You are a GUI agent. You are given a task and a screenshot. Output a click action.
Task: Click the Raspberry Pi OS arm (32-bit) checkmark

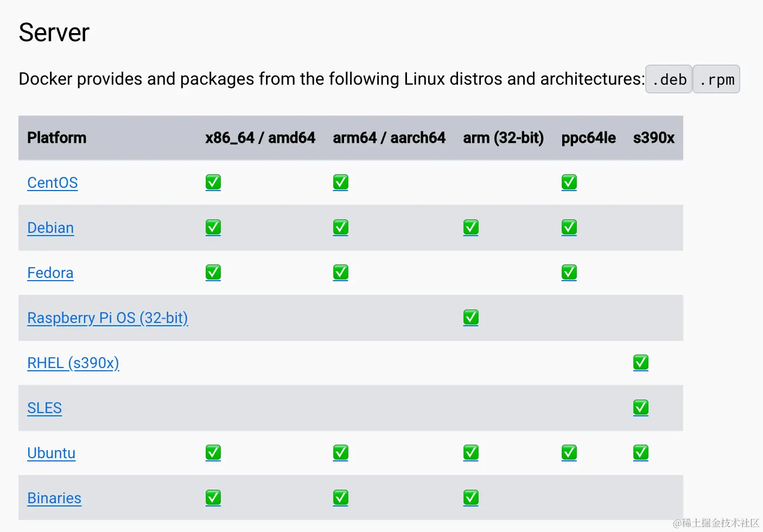click(x=471, y=318)
